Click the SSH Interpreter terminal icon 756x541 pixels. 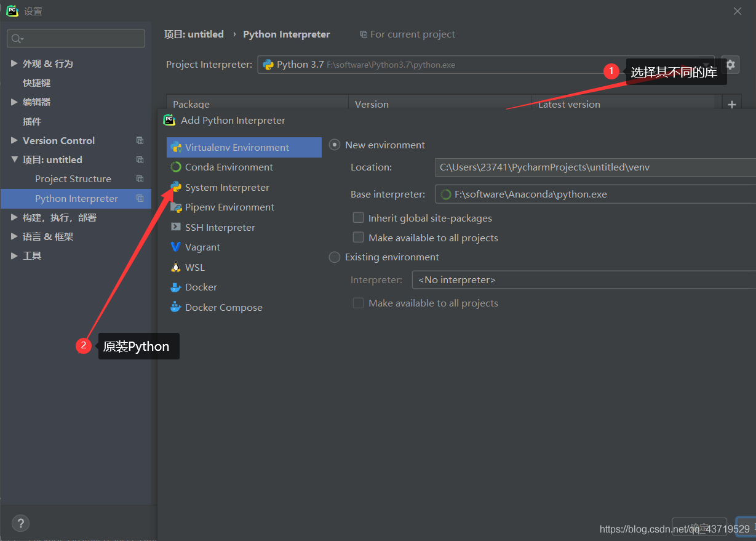point(176,227)
